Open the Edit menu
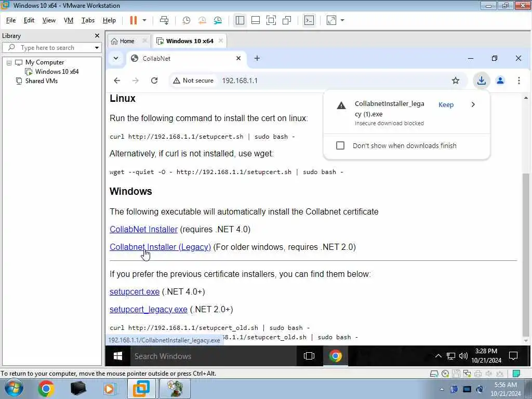This screenshot has width=532, height=399. point(29,20)
